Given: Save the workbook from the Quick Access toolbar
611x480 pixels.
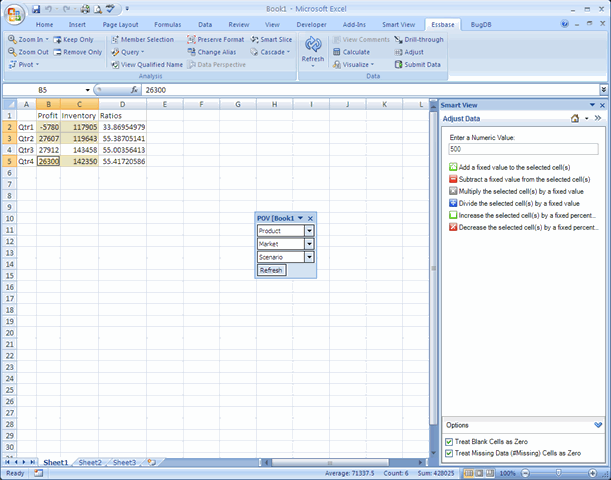Looking at the screenshot, I should pyautogui.click(x=36, y=9).
